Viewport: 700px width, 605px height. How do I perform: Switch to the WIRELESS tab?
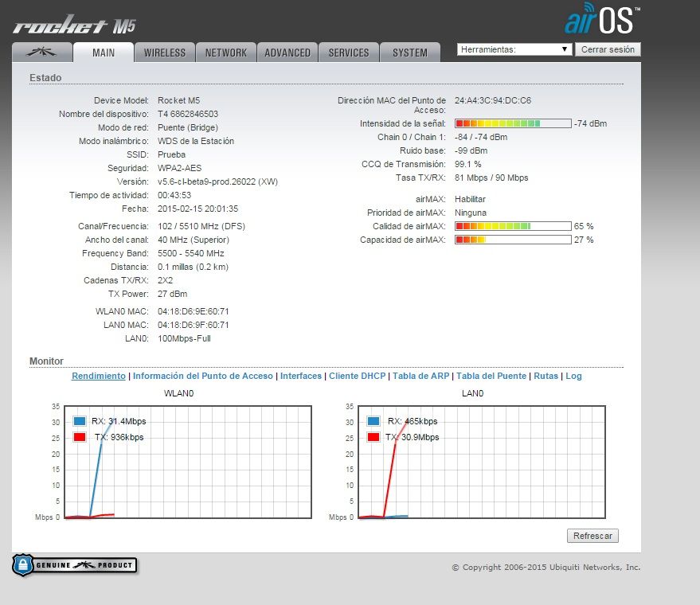(x=164, y=53)
